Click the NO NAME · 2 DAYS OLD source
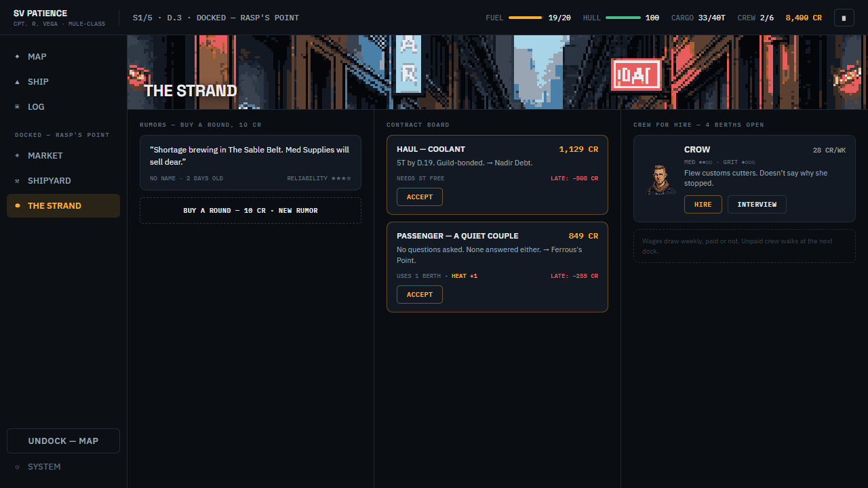 186,178
